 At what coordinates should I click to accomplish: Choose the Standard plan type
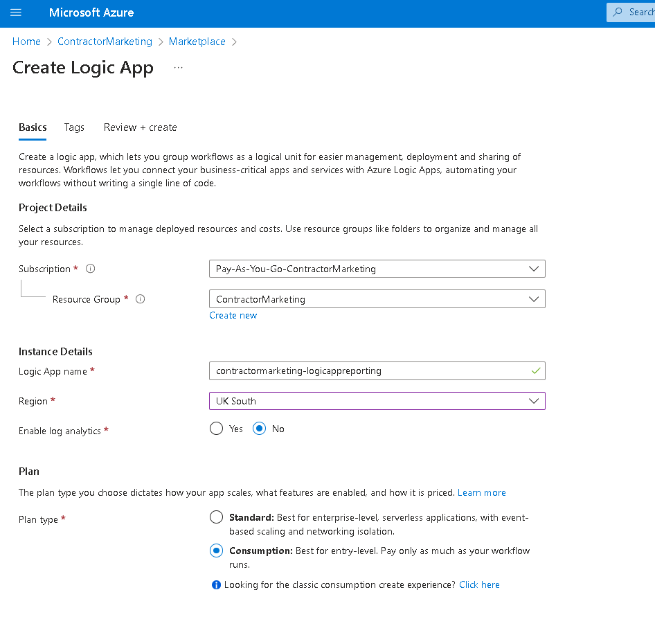pyautogui.click(x=217, y=517)
